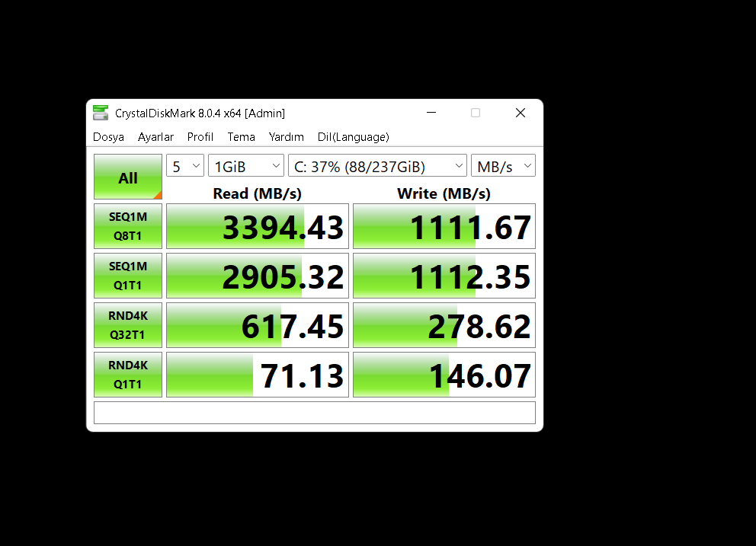This screenshot has width=756, height=546.
Task: Open the Ayarlar menu
Action: pyautogui.click(x=155, y=137)
